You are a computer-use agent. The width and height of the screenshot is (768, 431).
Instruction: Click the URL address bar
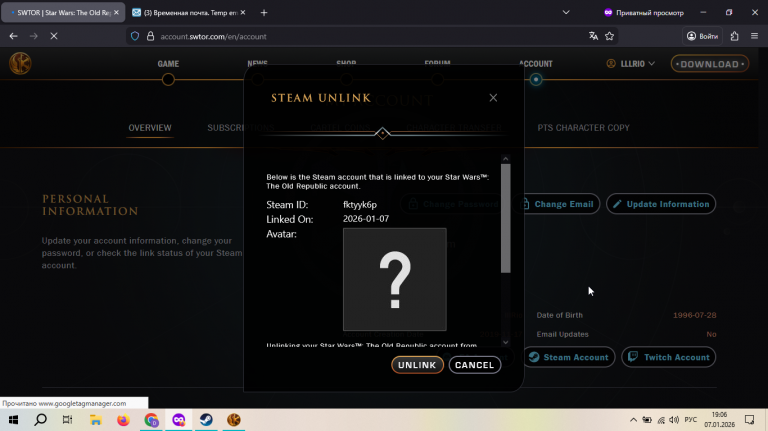coord(370,36)
